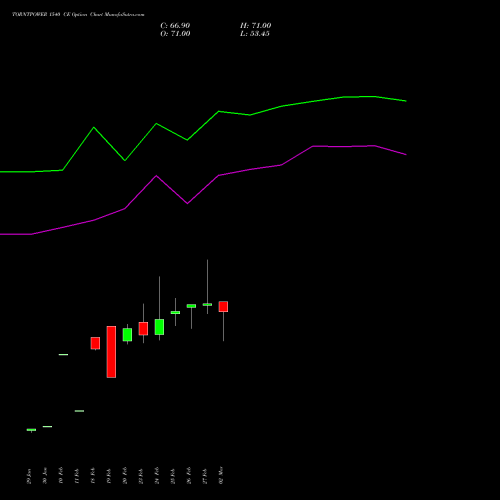Select the open value 'O: 71.00'
Viewport: 500px width, 500px height.
(x=175, y=34)
